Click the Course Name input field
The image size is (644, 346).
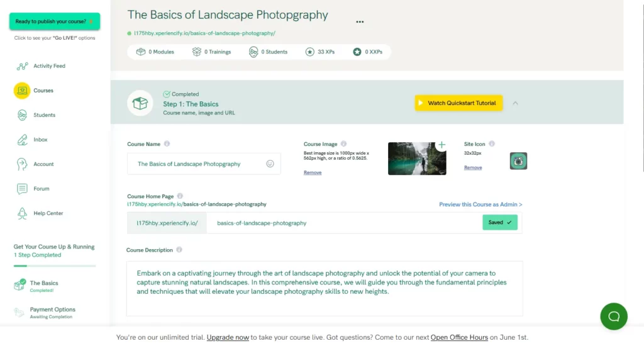204,164
